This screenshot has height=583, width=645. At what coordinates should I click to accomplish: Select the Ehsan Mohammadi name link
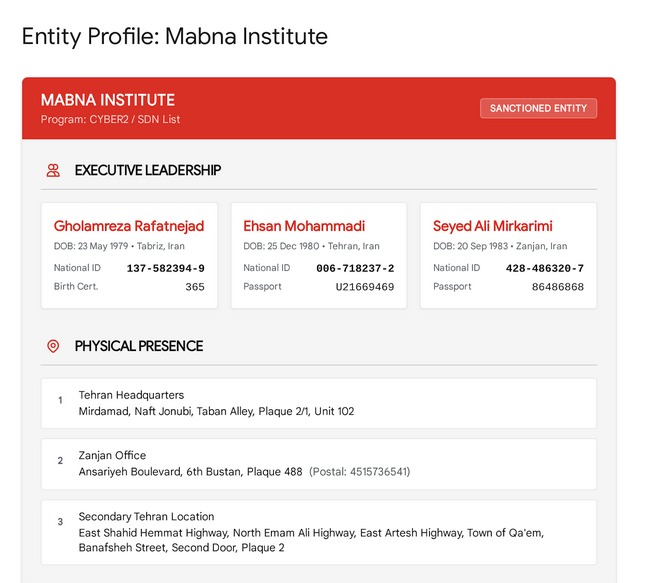coord(304,226)
